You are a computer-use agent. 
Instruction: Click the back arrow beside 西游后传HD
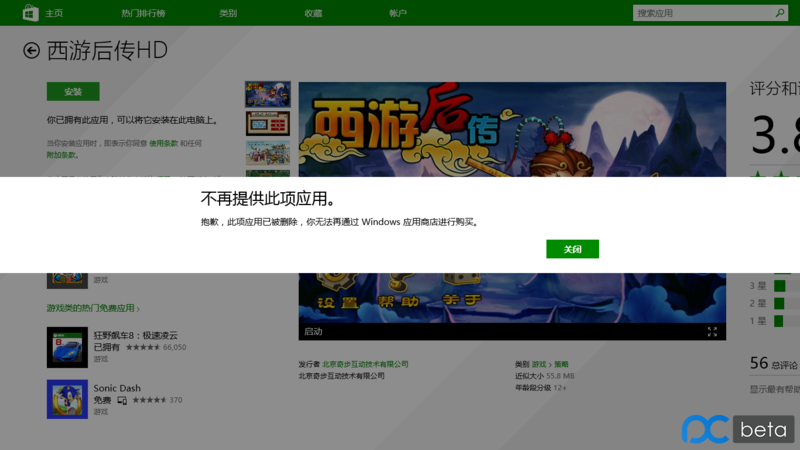coord(31,50)
